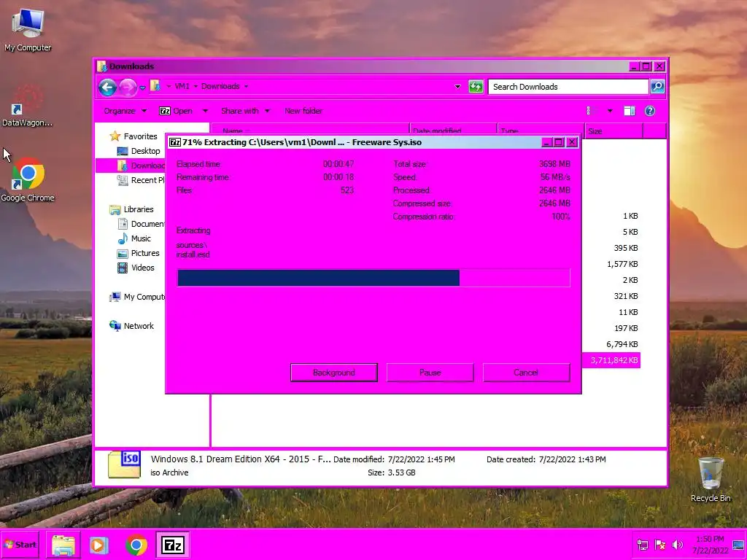This screenshot has height=560, width=747.
Task: Open the Recycle Bin icon
Action: click(711, 479)
